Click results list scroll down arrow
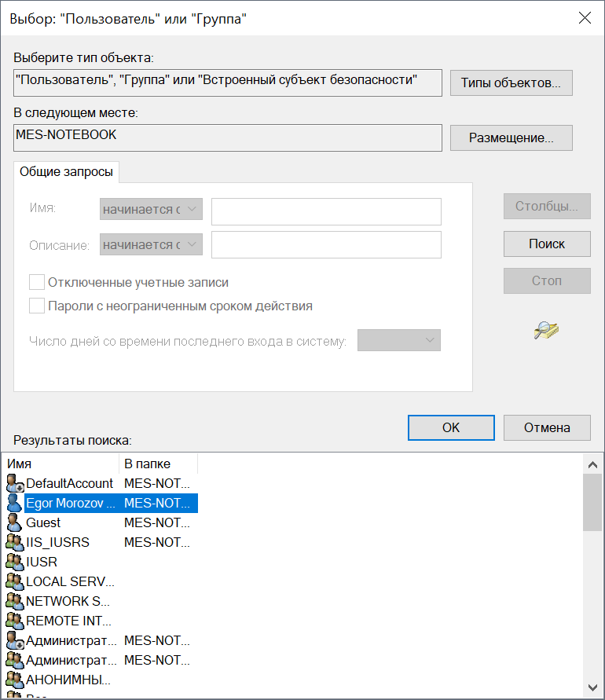This screenshot has height=700, width=605. coord(593,687)
